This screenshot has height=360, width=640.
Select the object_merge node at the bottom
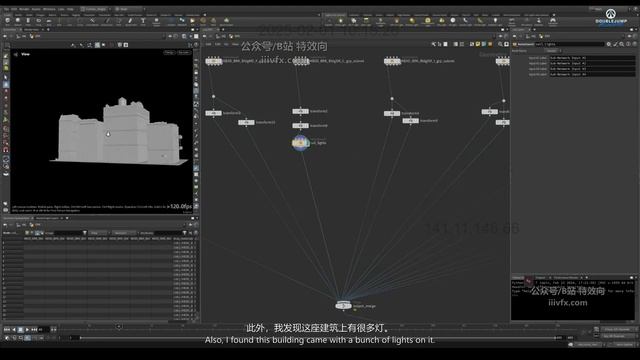[343, 305]
